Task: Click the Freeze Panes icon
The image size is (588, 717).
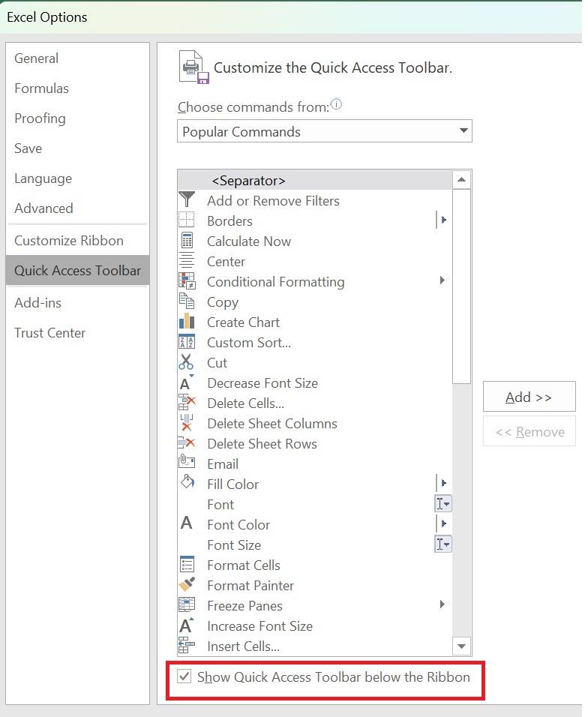Action: click(x=187, y=605)
